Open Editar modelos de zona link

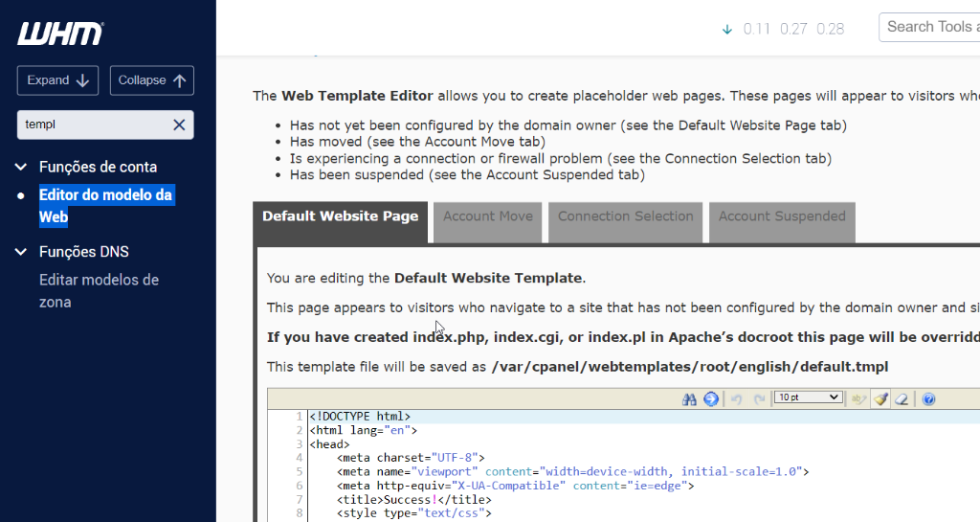[x=99, y=291]
